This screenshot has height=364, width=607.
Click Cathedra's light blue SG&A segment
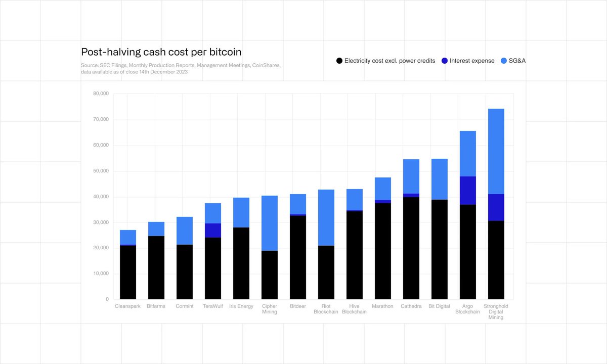411,176
